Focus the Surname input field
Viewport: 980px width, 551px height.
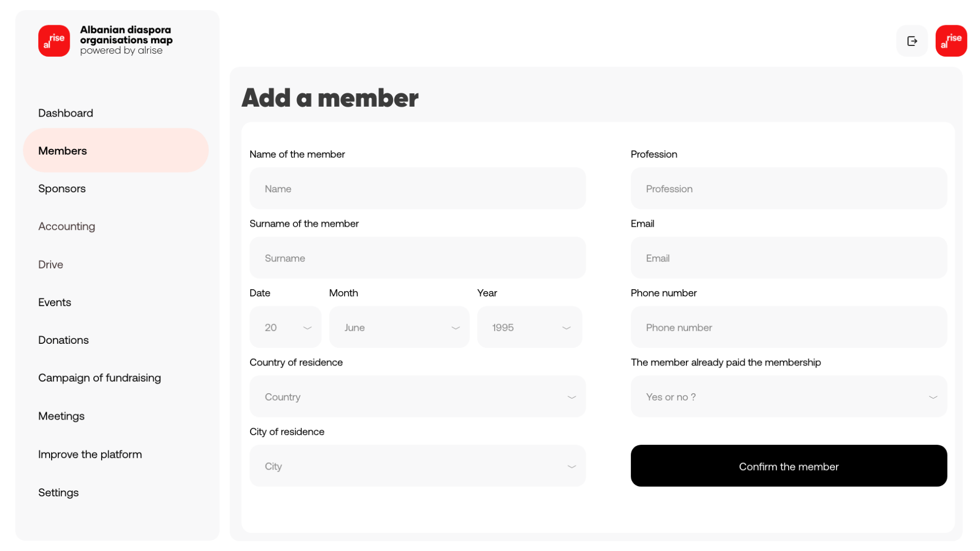coord(417,258)
